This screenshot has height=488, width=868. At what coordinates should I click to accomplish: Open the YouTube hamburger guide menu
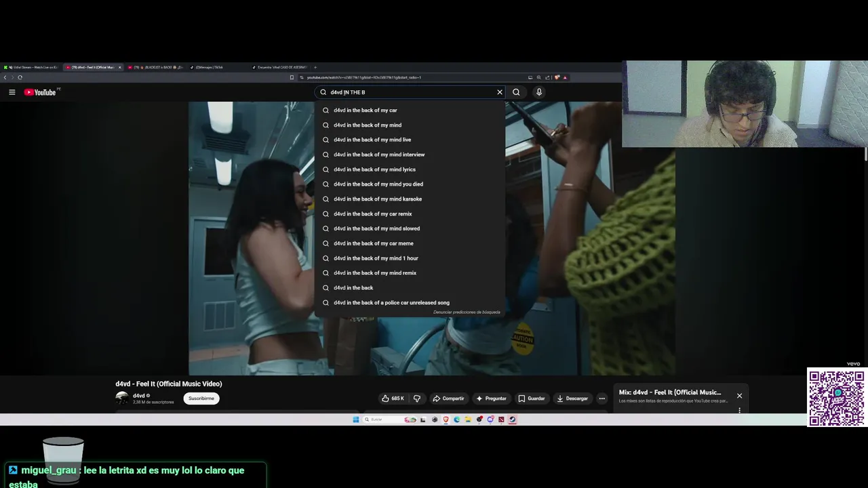click(12, 92)
